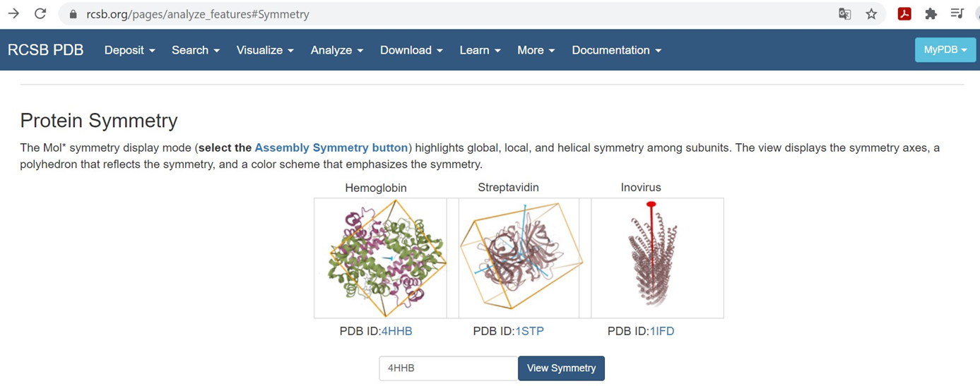
Task: Expand the Search dropdown menu
Action: coord(196,50)
